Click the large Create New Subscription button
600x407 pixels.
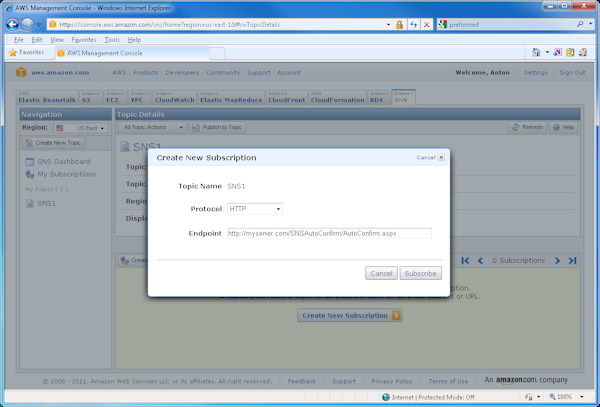coord(350,316)
